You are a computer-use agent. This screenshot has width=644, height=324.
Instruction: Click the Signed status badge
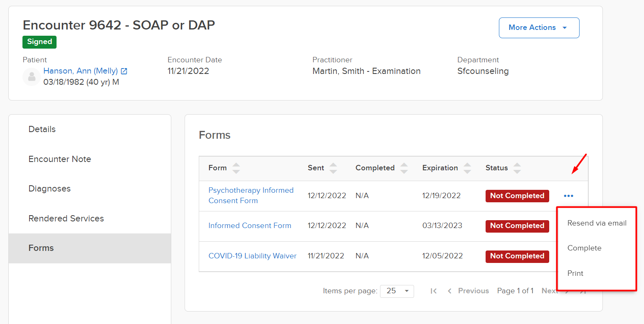(x=39, y=42)
